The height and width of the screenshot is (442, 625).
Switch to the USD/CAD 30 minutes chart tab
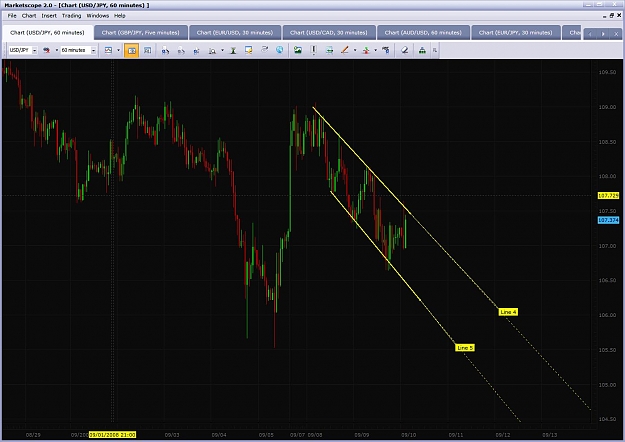point(328,33)
